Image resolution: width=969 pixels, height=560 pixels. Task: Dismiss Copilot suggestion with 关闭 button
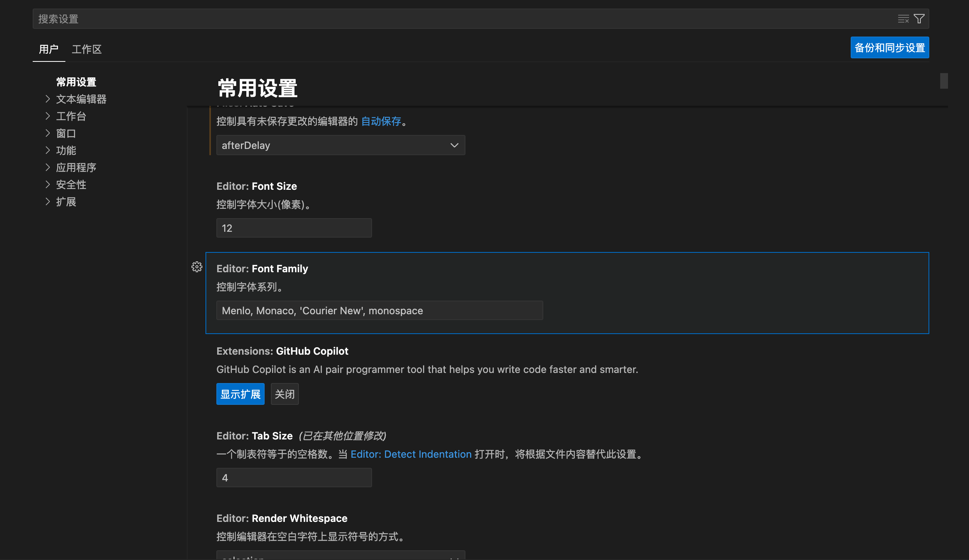284,394
